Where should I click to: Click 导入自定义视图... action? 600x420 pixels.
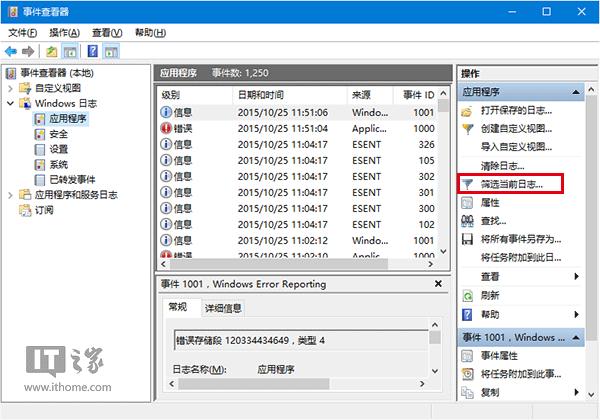[516, 147]
